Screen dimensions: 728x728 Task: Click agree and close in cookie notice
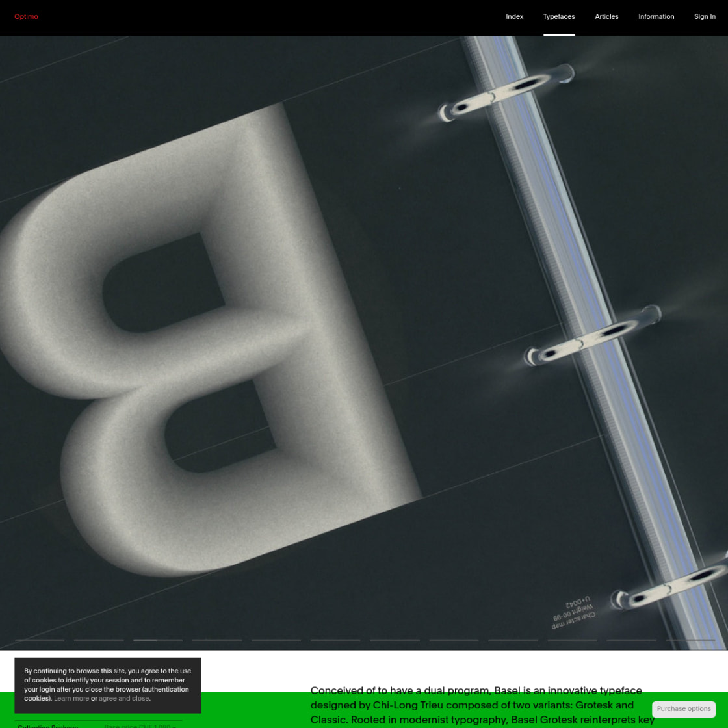tap(124, 698)
